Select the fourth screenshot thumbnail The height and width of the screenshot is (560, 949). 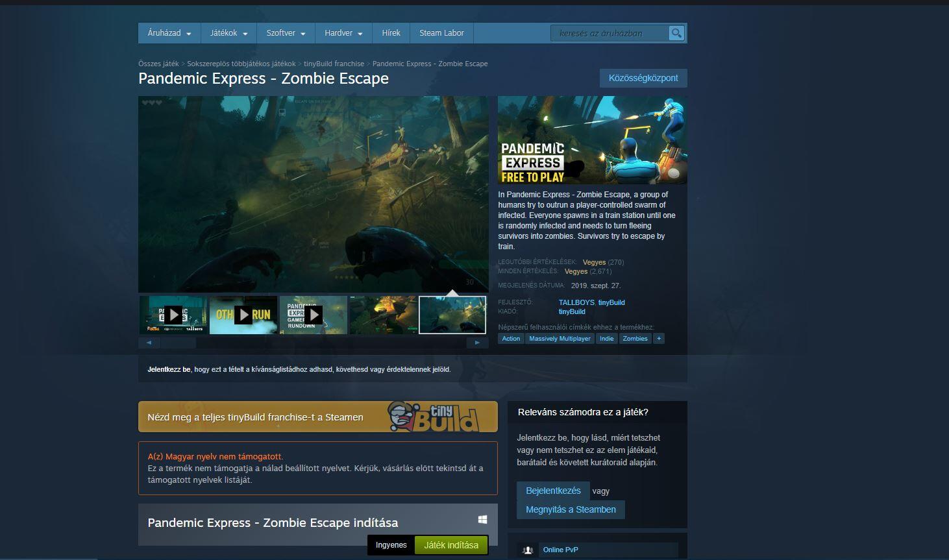[383, 315]
